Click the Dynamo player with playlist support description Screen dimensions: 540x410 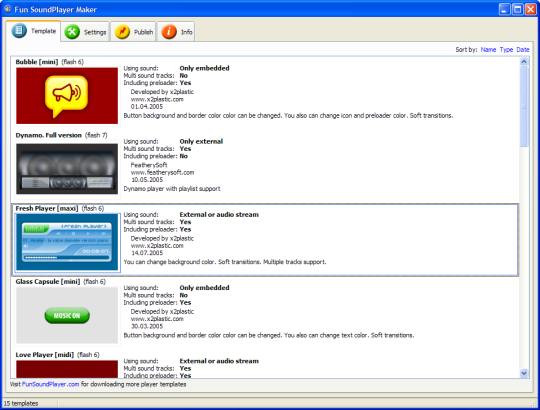click(172, 189)
